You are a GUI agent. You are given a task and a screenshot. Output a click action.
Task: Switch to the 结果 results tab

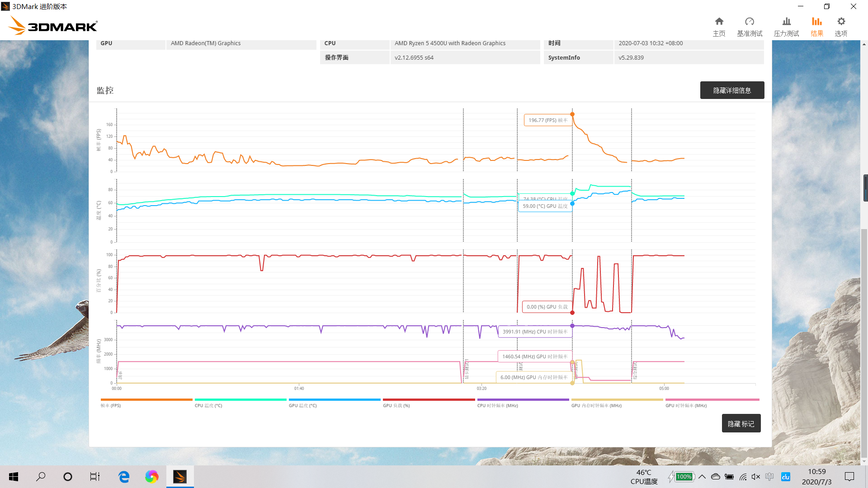pos(816,27)
